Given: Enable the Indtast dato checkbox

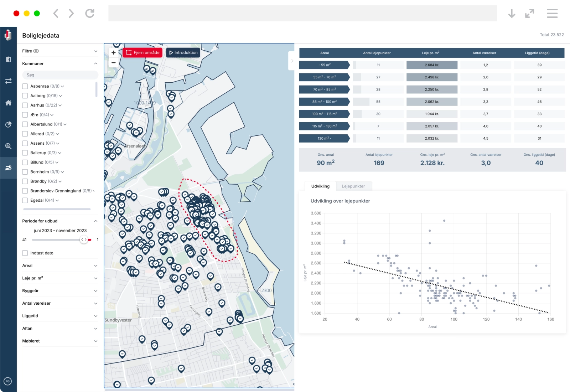Looking at the screenshot, I should (x=25, y=253).
